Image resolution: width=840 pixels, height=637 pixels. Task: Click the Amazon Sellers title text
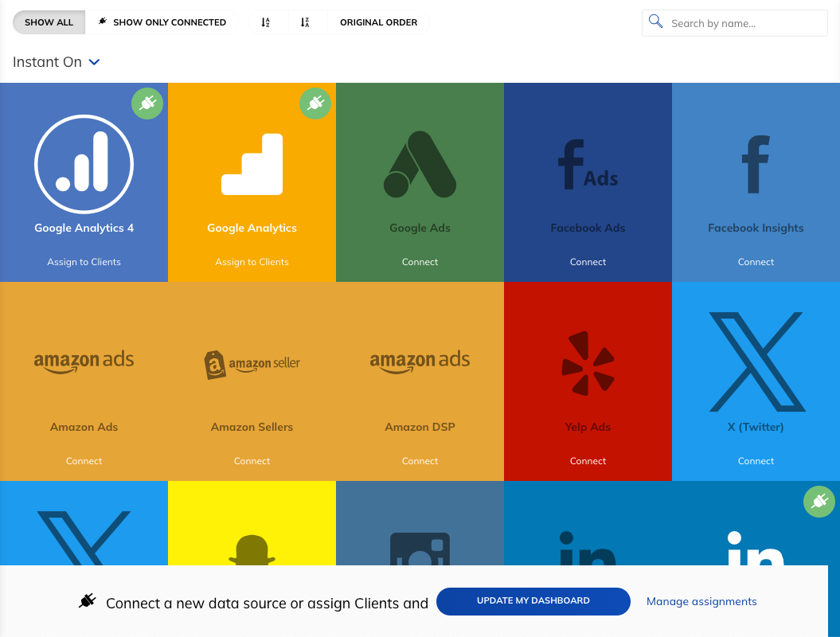pyautogui.click(x=252, y=427)
